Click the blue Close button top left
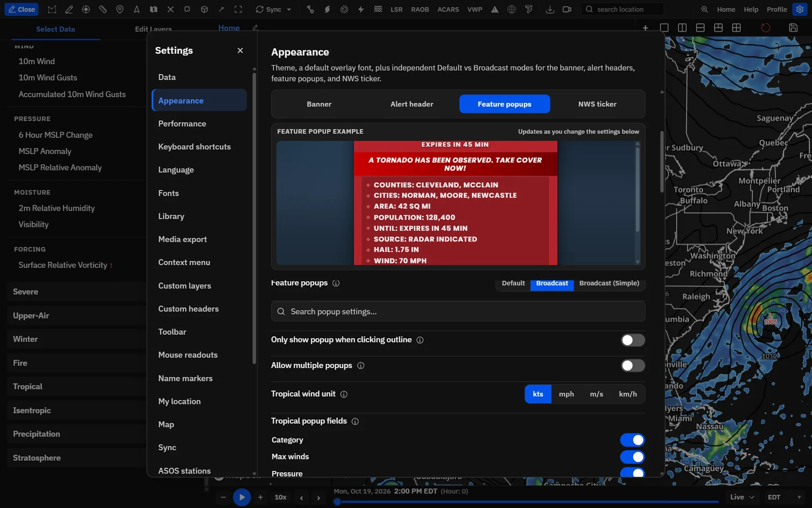Viewport: 812px width, 508px height. click(22, 9)
